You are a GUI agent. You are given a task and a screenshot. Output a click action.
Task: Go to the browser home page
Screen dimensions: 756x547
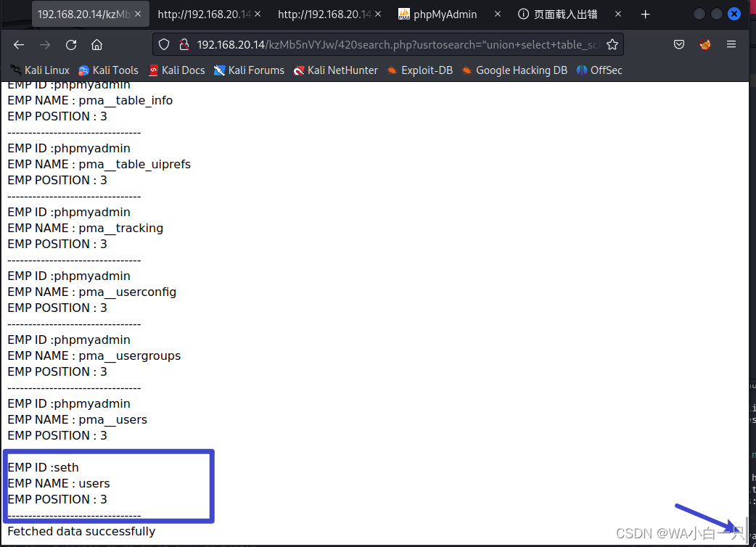[x=97, y=44]
